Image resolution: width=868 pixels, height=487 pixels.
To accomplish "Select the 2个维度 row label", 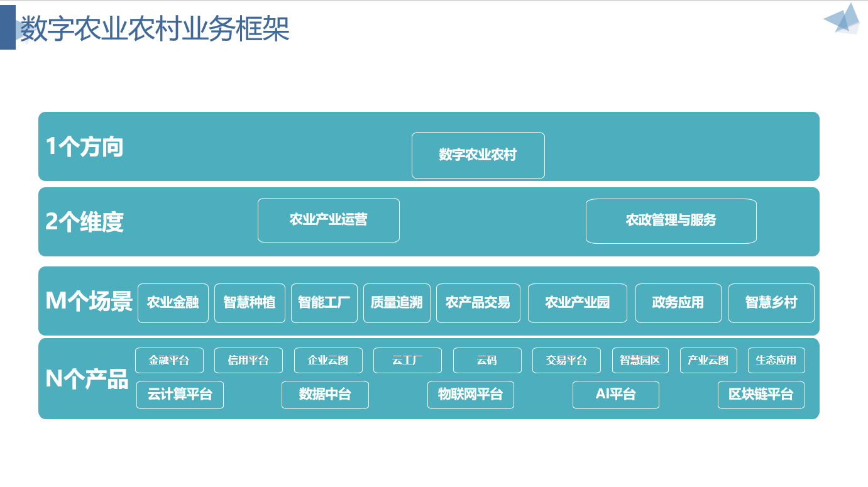I will click(84, 222).
